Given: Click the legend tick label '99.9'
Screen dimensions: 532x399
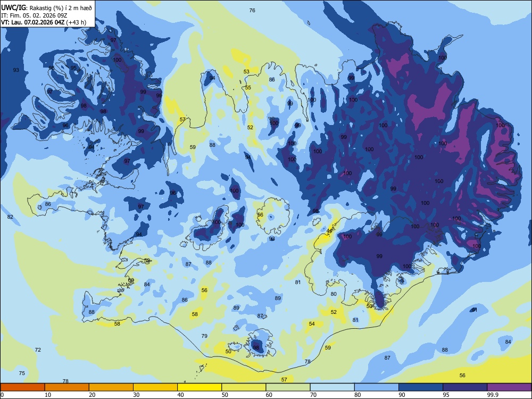Looking at the screenshot, I should 493,395.
